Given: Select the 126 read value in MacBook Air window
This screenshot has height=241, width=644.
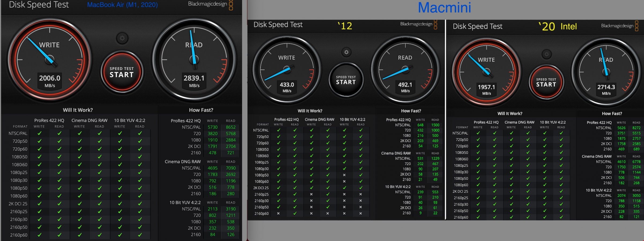Looking at the screenshot, I should click(x=231, y=235).
